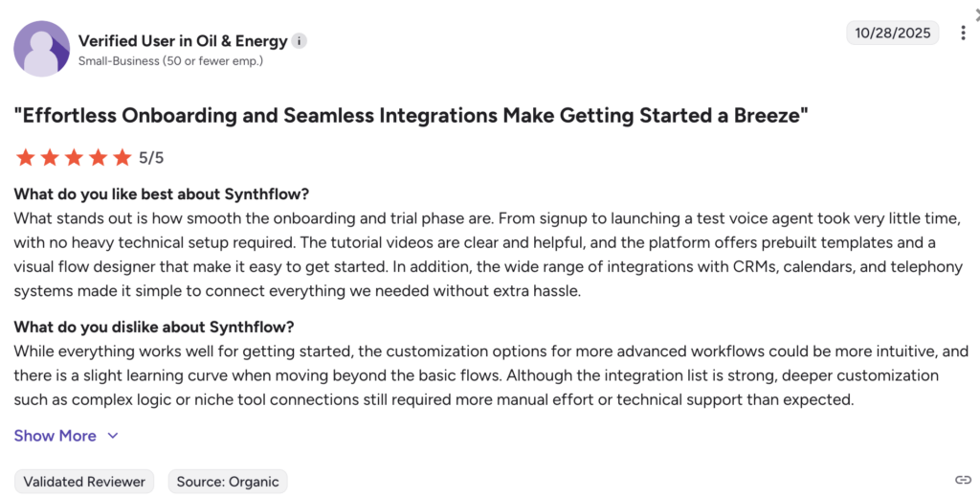The width and height of the screenshot is (980, 498).
Task: Click the info icon beside Oil & Energy
Action: (300, 41)
